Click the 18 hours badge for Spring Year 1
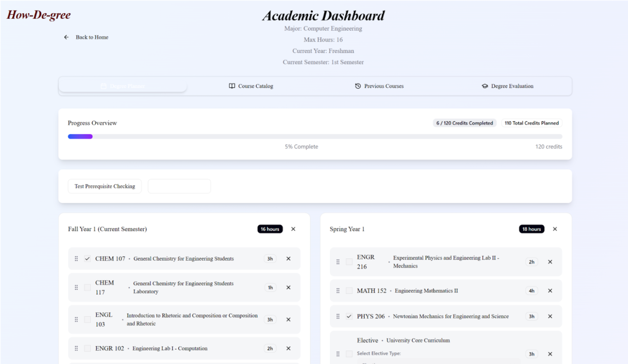 [x=531, y=229]
